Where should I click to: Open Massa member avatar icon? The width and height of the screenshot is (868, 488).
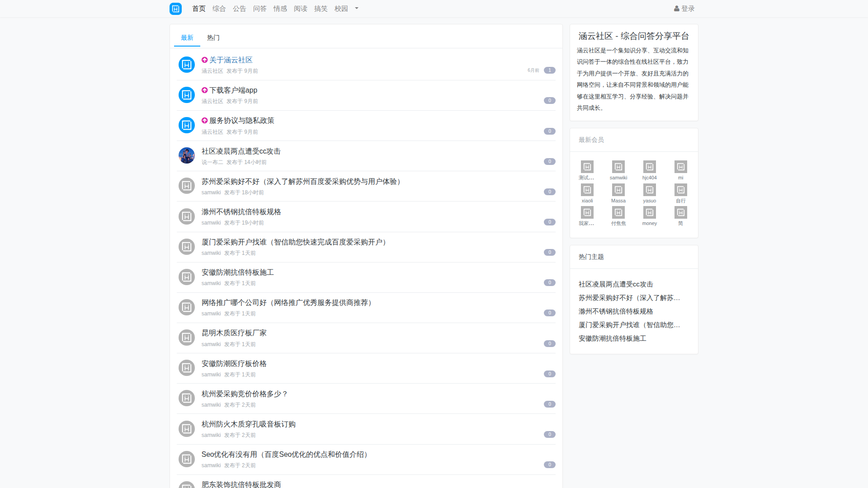click(x=618, y=190)
